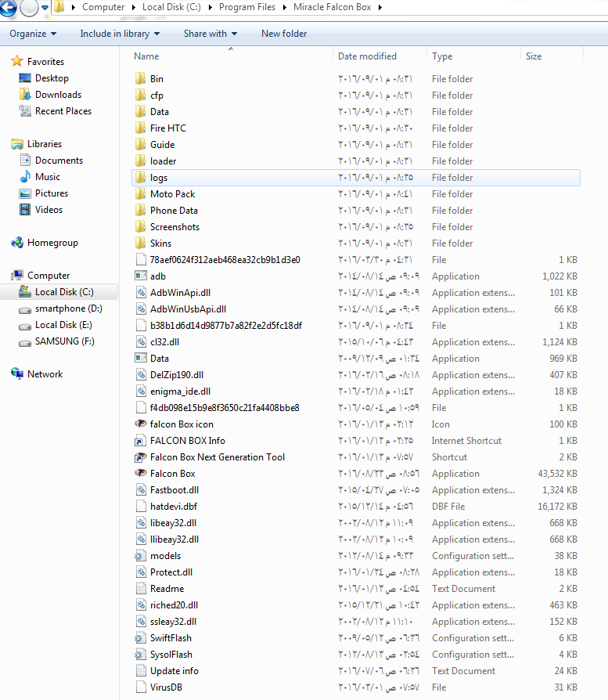Click the hatdevi.dbf file icon
The width and height of the screenshot is (608, 700).
click(x=141, y=507)
